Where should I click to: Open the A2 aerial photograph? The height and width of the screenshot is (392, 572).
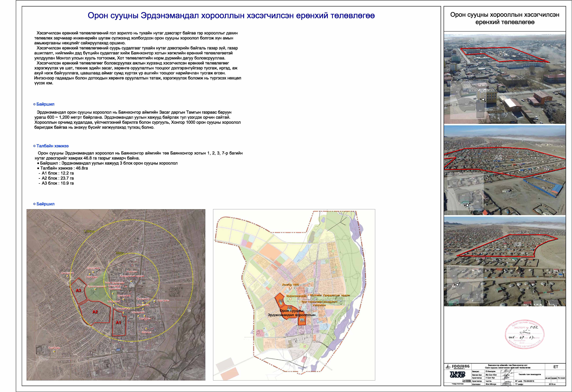click(505, 170)
